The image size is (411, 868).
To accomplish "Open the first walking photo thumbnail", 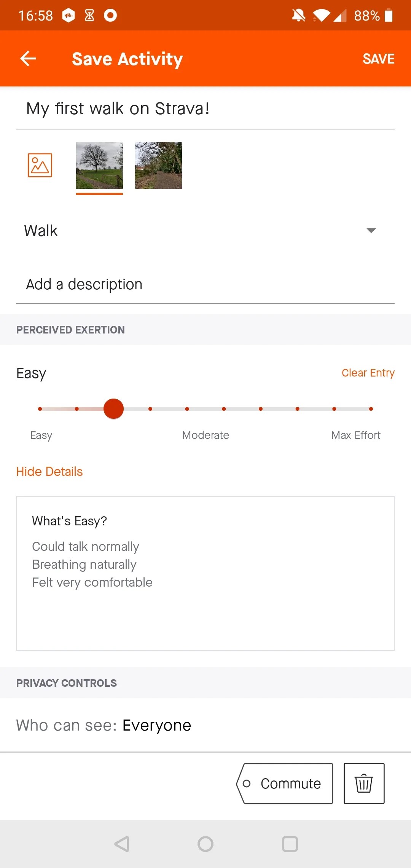I will coord(99,165).
